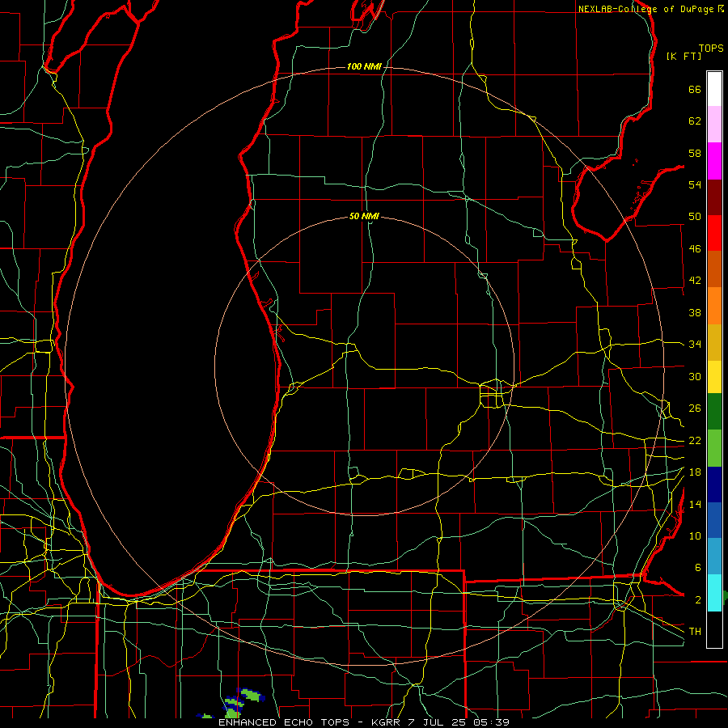The width and height of the screenshot is (728, 728).
Task: Pick the light green legend swatch beside 22
Action: (x=714, y=448)
